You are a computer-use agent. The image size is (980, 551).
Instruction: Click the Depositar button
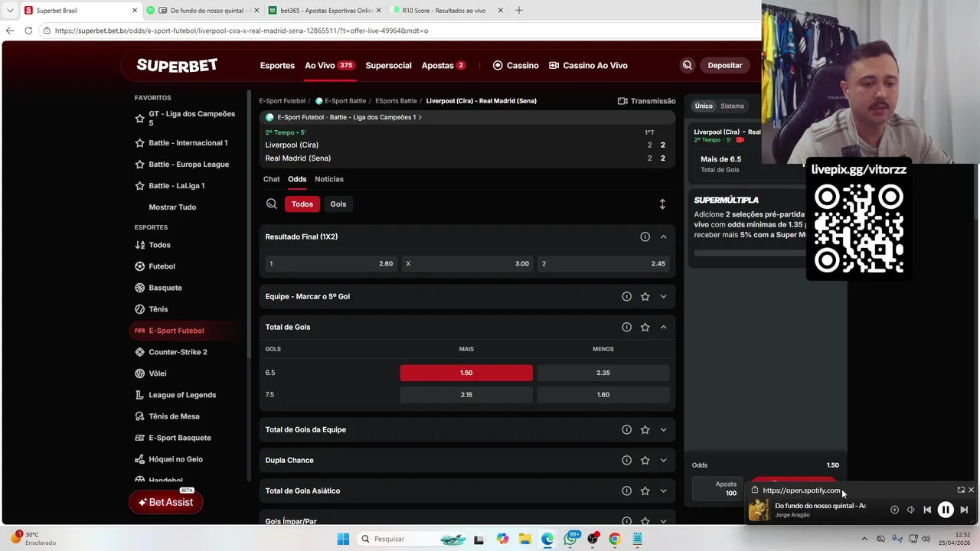(724, 65)
